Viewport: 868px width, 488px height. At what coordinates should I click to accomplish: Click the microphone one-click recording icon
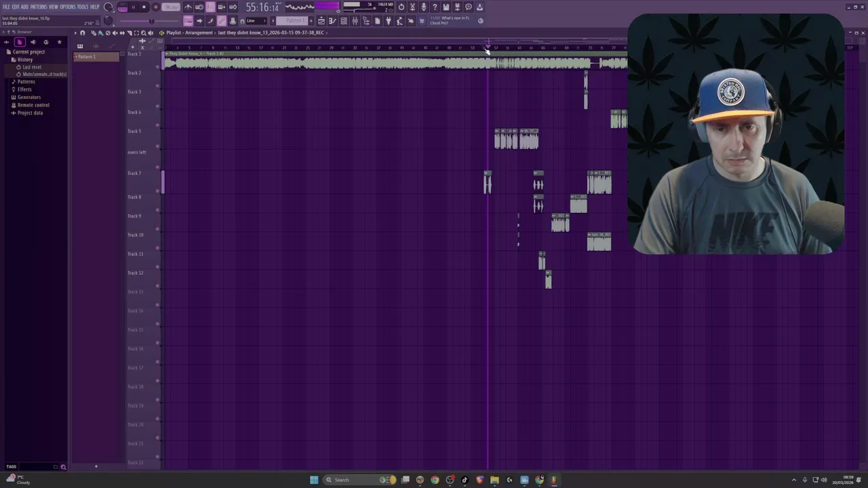[423, 7]
